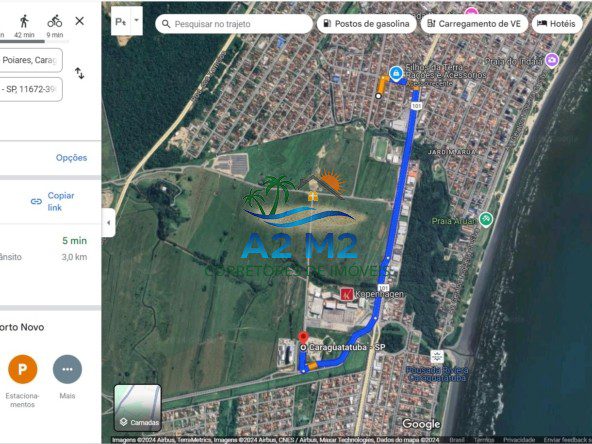Filter by Hotéis chip
This screenshot has height=444, width=592.
557,24
